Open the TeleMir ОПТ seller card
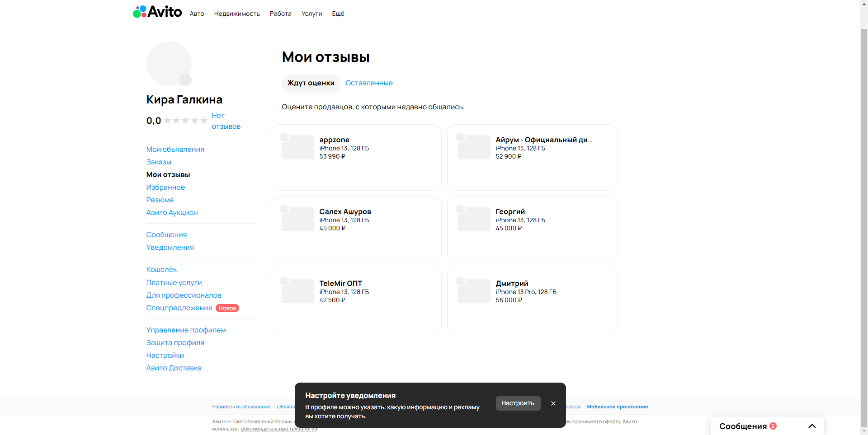 (x=356, y=301)
